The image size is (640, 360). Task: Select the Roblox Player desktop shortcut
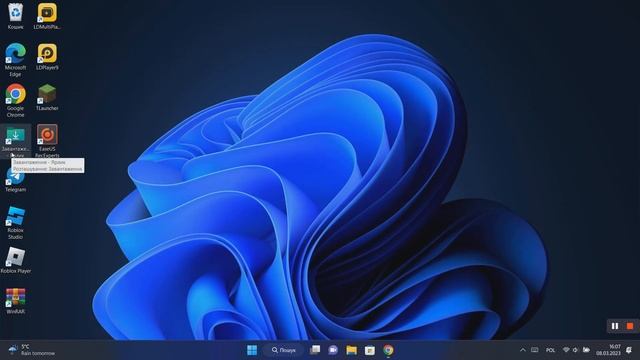16,260
